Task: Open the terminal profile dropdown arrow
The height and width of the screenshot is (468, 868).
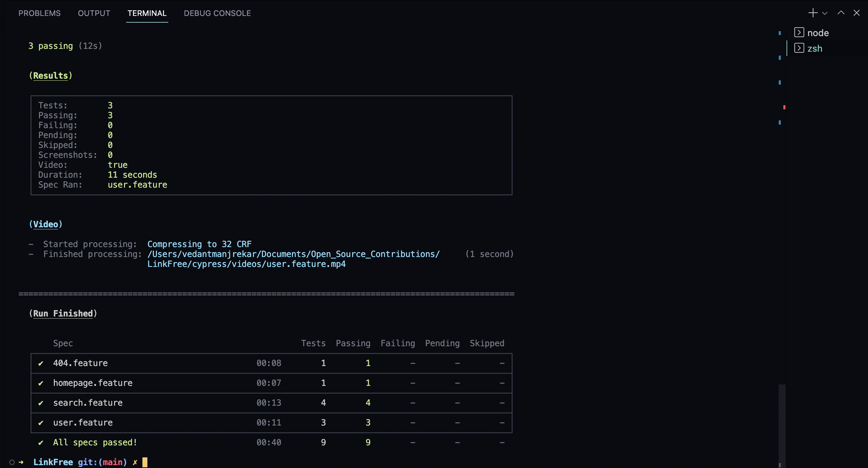Action: coord(825,13)
